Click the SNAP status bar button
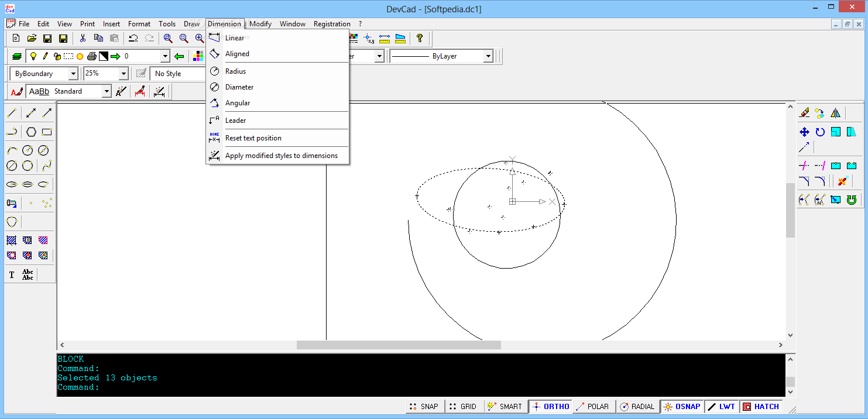The image size is (868, 419). (x=423, y=407)
